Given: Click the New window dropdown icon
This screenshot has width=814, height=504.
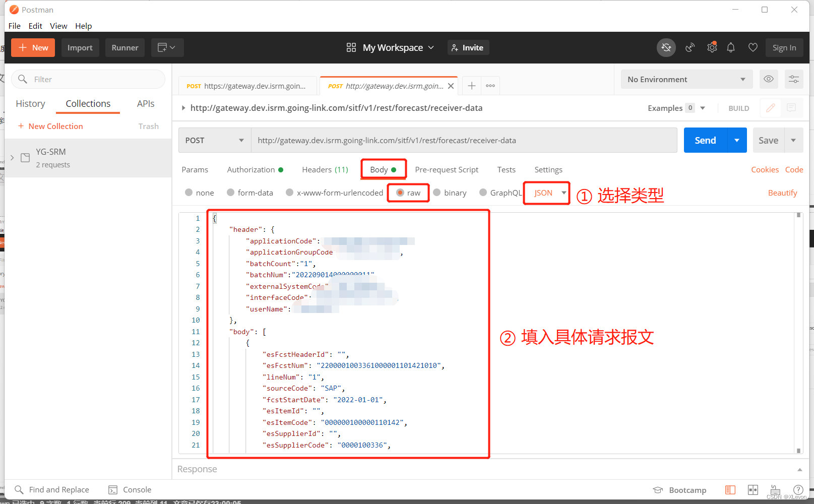Looking at the screenshot, I should [167, 47].
